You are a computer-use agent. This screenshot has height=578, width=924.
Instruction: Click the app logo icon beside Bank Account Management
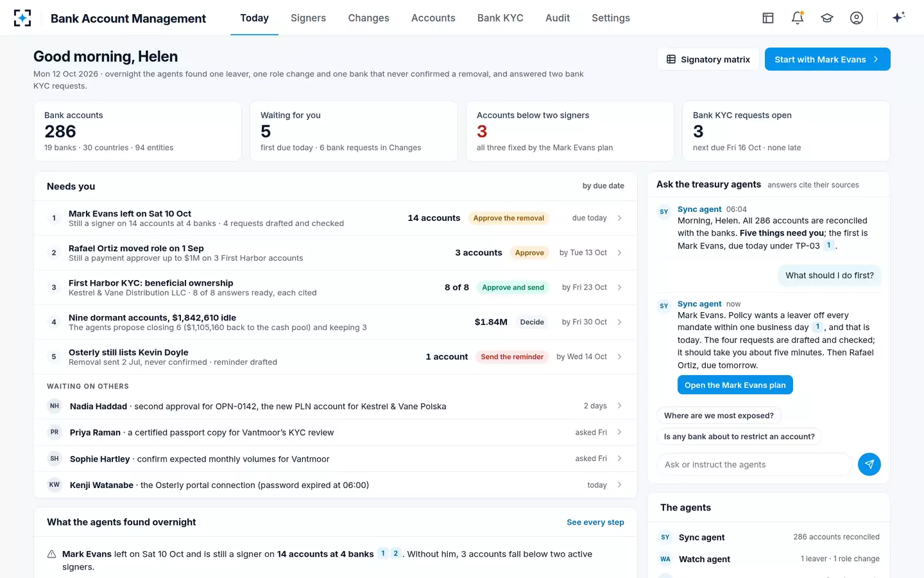pyautogui.click(x=22, y=18)
